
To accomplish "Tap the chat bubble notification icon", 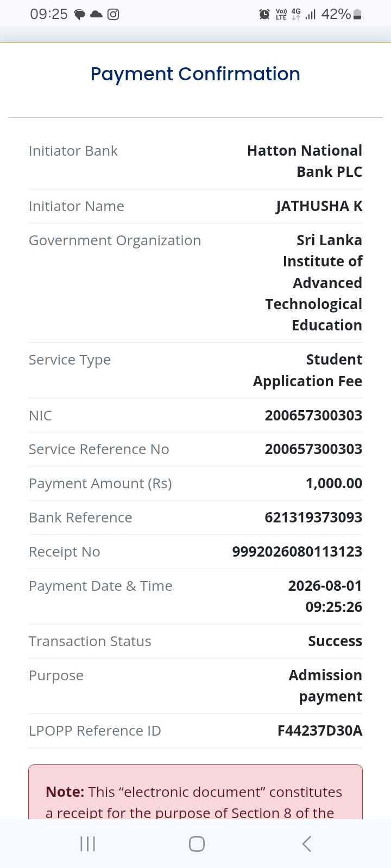I will [x=79, y=15].
